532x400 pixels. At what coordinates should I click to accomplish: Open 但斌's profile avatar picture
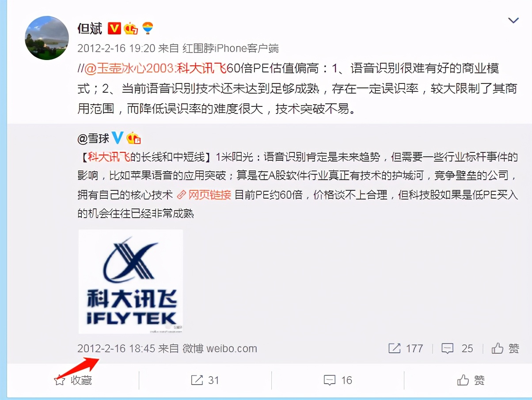(47, 38)
